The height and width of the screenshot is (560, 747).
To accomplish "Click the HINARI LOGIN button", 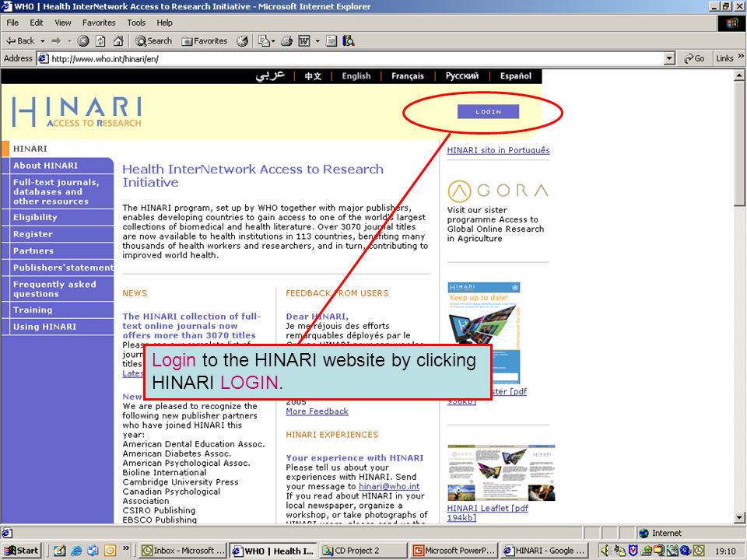I will click(x=488, y=111).
